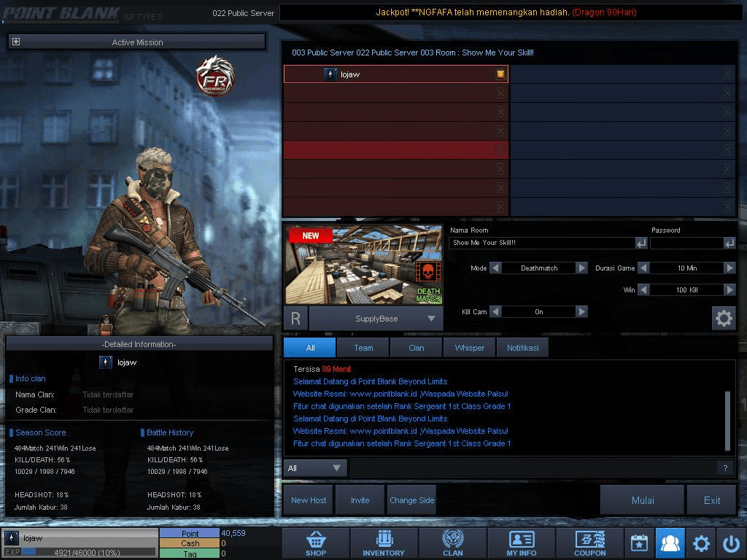Image resolution: width=747 pixels, height=560 pixels.
Task: Click rank icon in bottom status bar
Action: pyautogui.click(x=12, y=538)
